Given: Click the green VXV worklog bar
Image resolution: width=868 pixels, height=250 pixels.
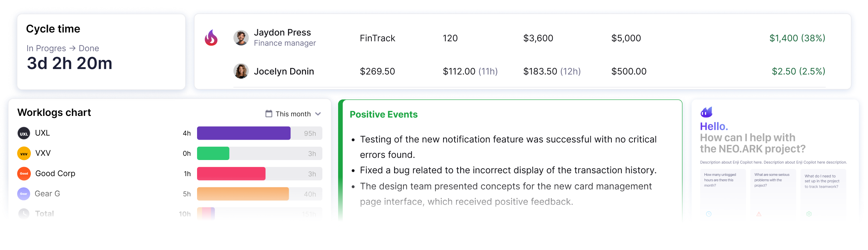Looking at the screenshot, I should (x=213, y=153).
